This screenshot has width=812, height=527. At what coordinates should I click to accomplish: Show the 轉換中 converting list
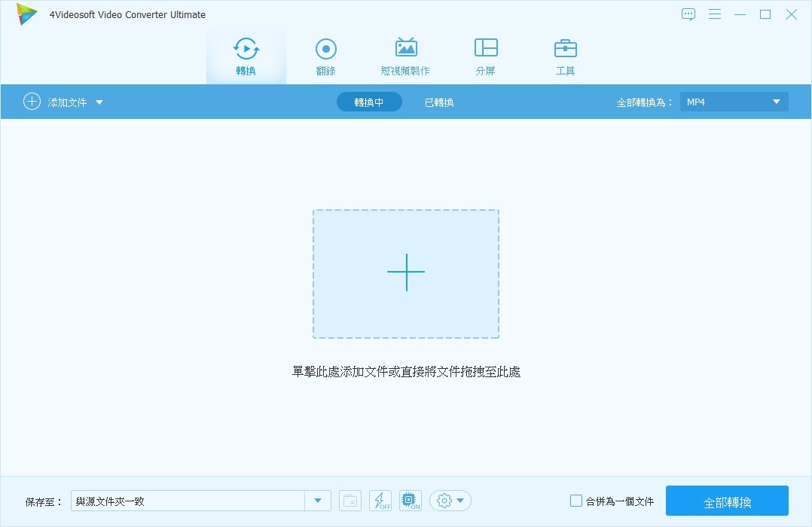(369, 102)
